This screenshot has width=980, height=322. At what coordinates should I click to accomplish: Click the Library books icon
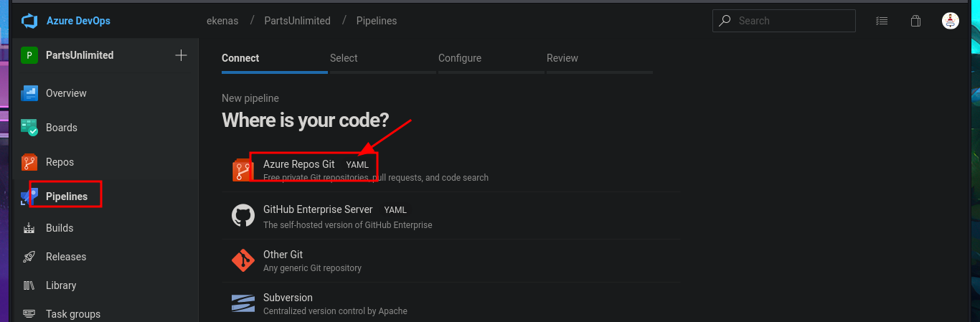coord(29,285)
